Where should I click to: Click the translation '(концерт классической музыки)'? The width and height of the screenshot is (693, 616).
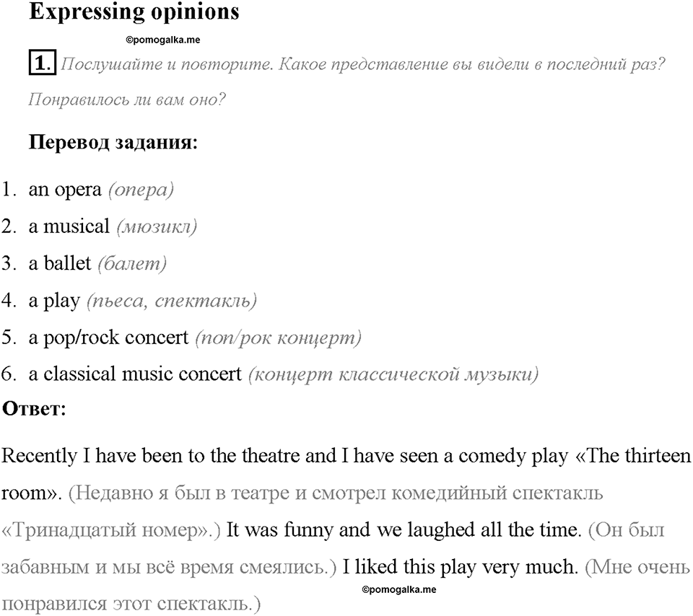[393, 374]
